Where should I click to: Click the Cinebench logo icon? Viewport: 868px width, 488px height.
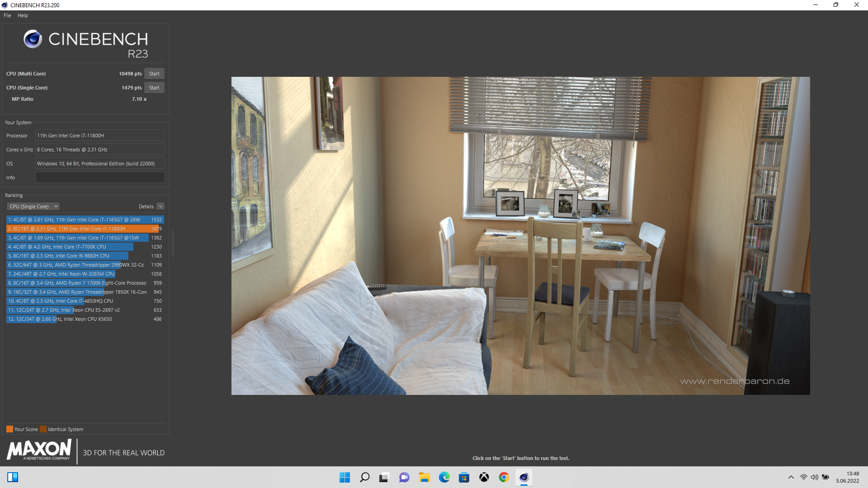33,39
